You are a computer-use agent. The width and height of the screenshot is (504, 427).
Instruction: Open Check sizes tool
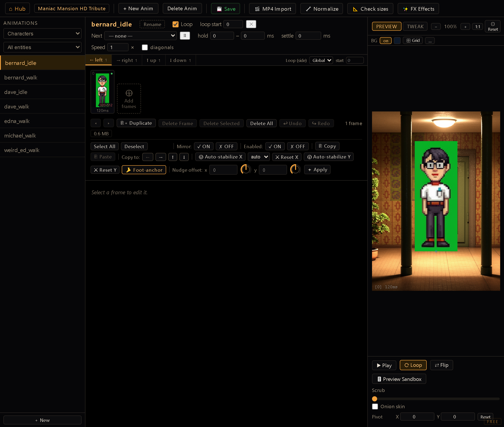[370, 9]
